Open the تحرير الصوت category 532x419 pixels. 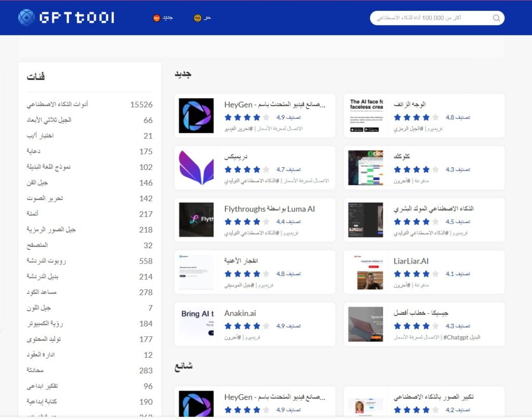click(x=44, y=199)
